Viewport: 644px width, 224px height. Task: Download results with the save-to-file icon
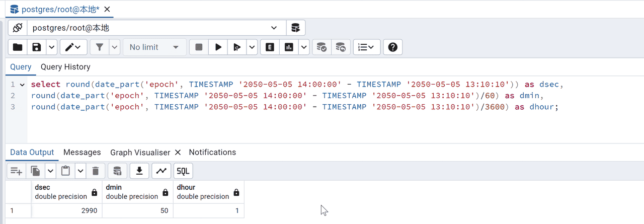139,171
